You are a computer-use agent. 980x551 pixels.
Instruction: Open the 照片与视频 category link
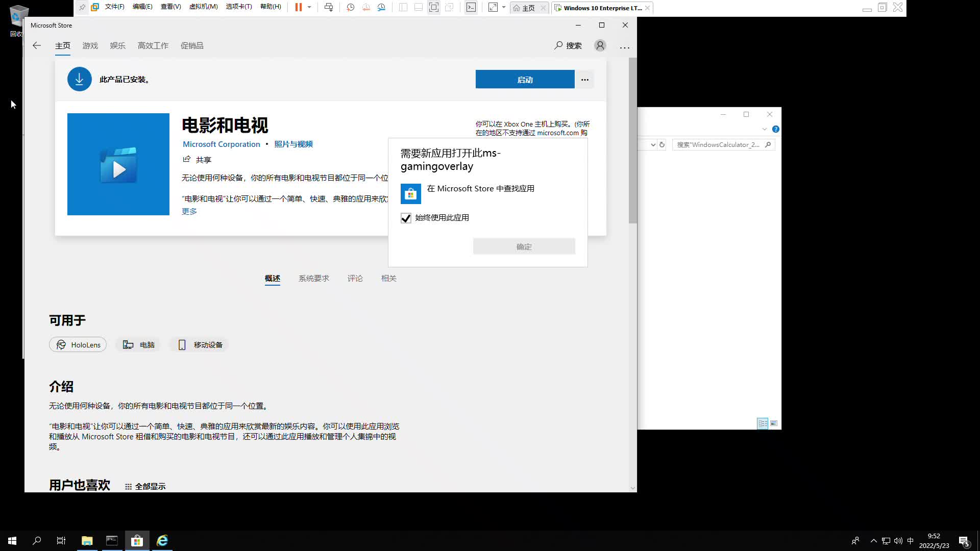tap(293, 144)
